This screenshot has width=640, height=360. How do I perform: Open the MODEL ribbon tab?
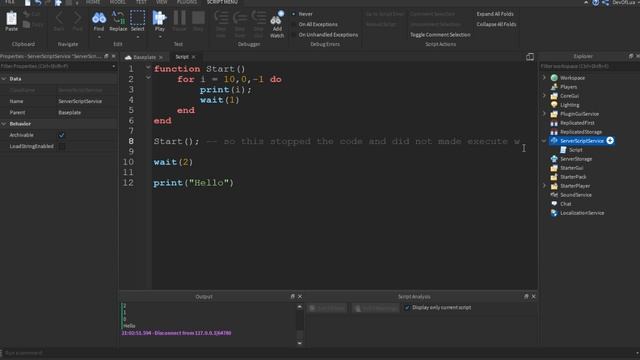118,2
